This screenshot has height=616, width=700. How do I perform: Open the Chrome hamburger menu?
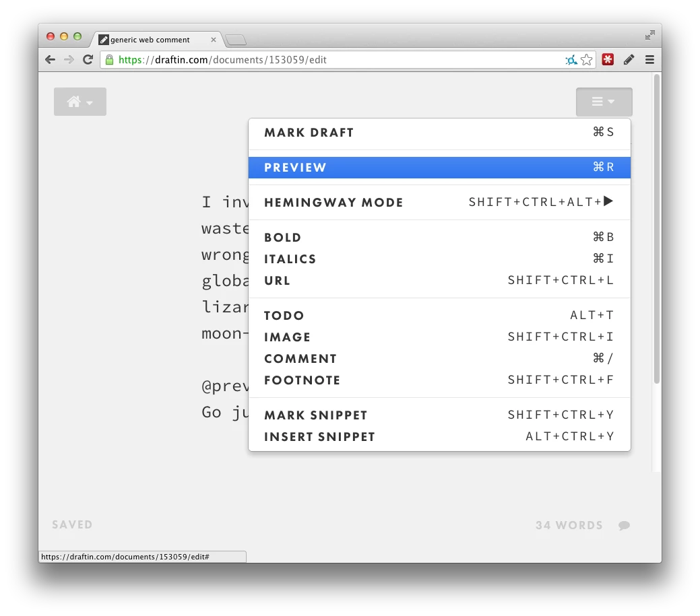tap(649, 60)
